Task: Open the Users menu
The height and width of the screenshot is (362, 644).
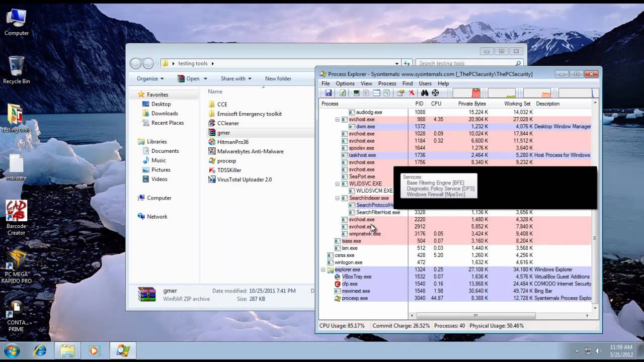Action: click(x=425, y=83)
